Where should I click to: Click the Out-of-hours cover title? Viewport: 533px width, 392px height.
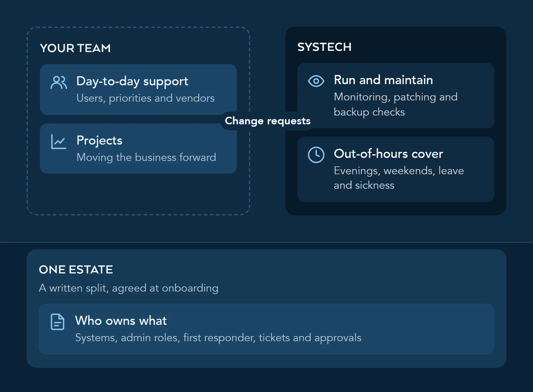coord(388,154)
